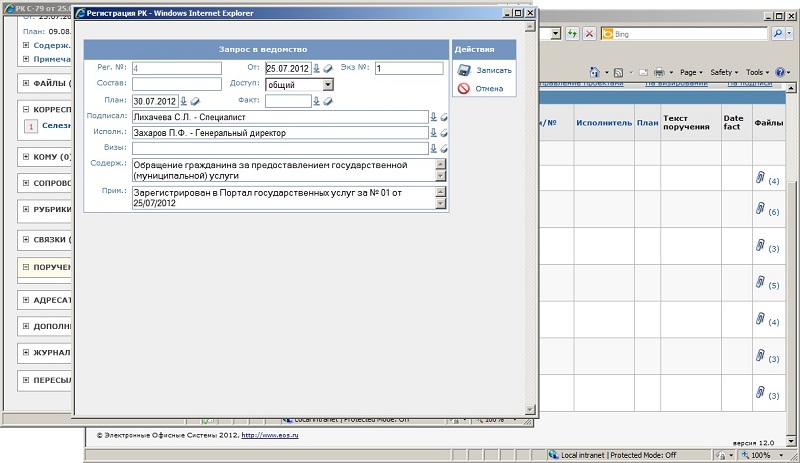Open the Доступ dropdown list
This screenshot has height=463, width=800.
point(328,85)
